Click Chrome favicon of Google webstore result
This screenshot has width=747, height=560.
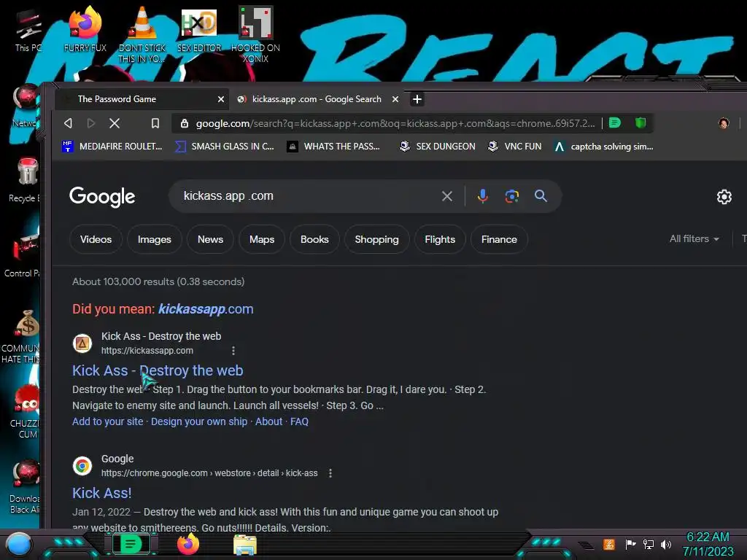(82, 466)
